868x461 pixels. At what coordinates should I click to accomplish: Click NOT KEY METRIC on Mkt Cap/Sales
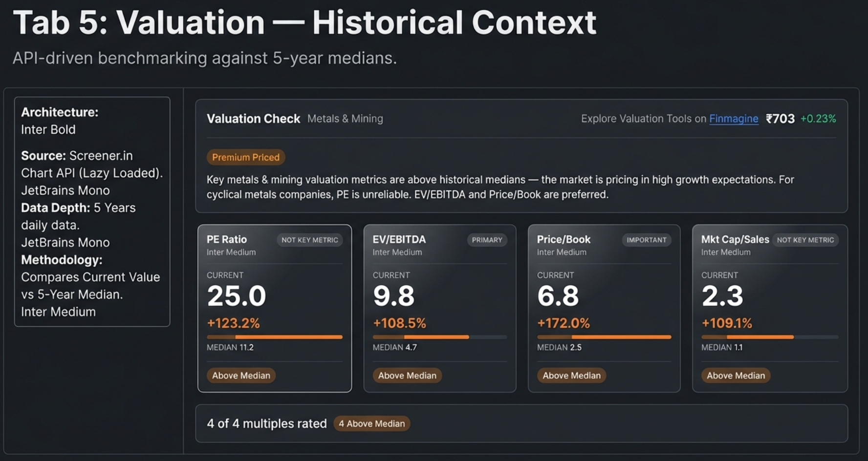[x=805, y=240]
